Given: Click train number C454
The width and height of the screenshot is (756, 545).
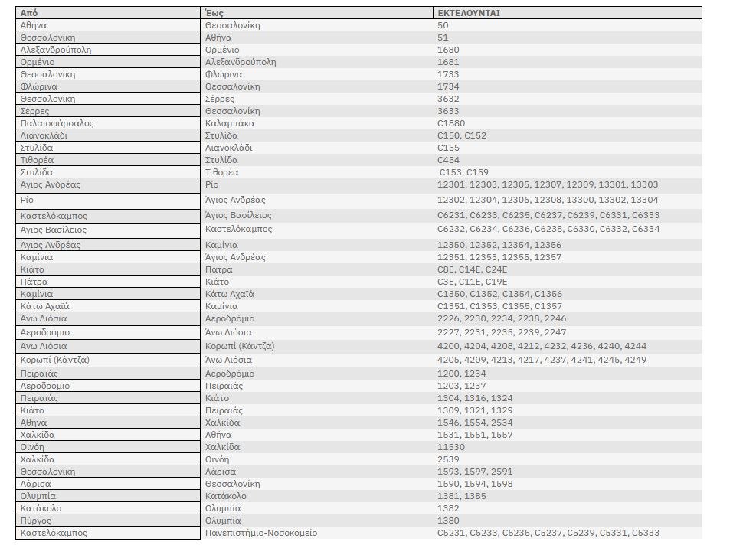Looking at the screenshot, I should pos(448,160).
